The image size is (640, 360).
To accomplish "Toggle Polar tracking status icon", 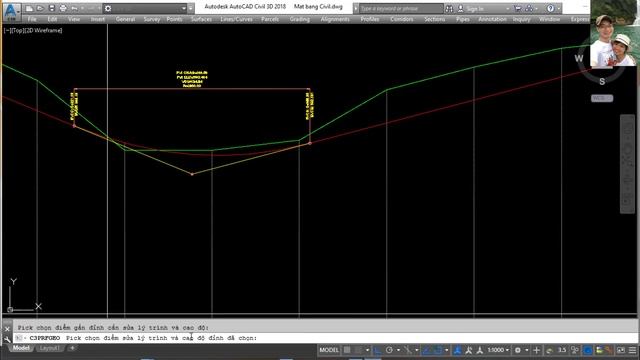I will pos(389,350).
